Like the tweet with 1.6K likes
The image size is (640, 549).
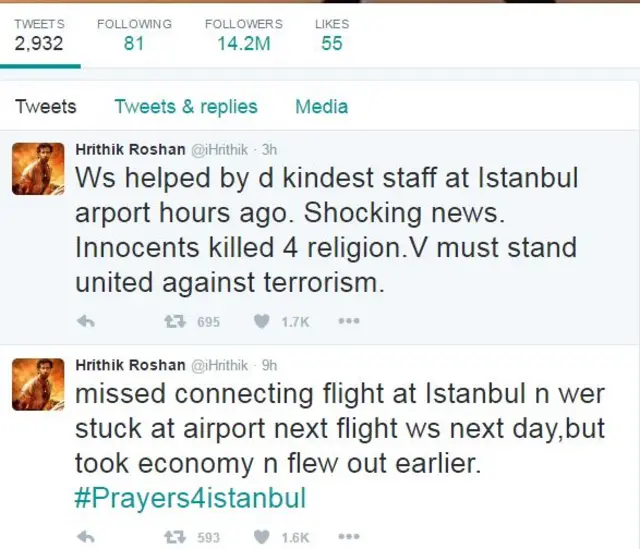261,537
